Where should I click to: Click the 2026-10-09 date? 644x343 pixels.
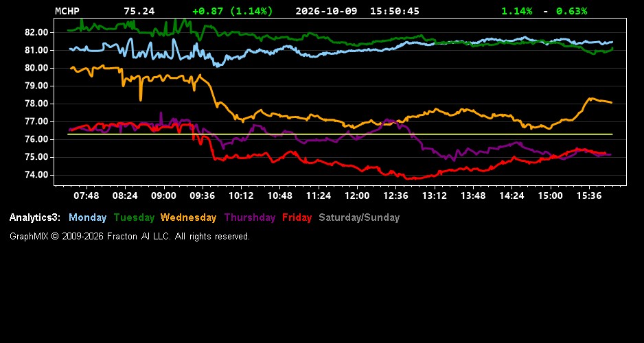tap(326, 11)
